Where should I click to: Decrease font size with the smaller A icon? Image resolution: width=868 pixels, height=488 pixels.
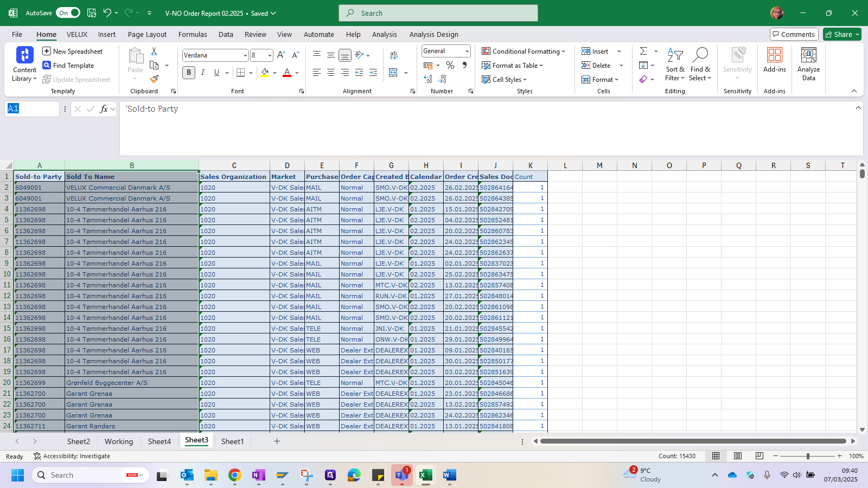click(295, 55)
